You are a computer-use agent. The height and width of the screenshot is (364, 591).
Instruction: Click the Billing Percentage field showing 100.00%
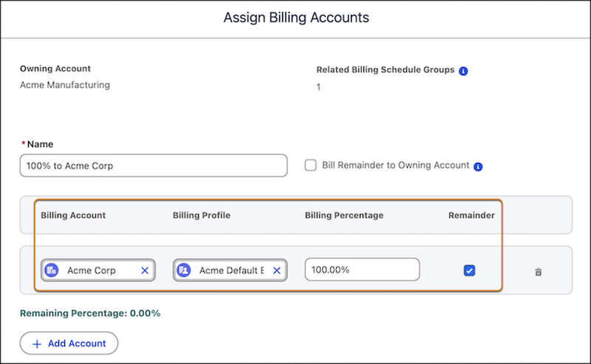coord(362,269)
